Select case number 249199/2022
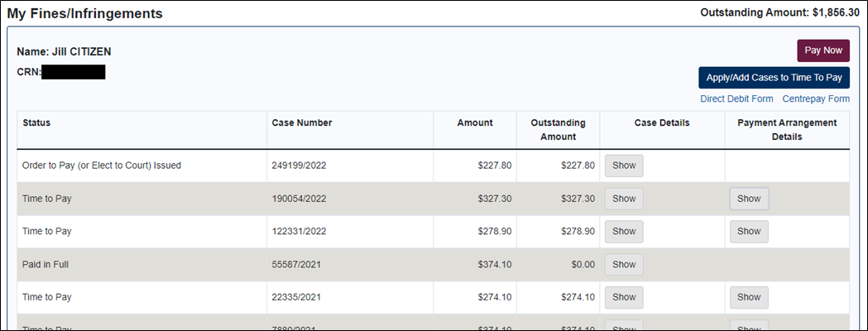 (x=297, y=165)
